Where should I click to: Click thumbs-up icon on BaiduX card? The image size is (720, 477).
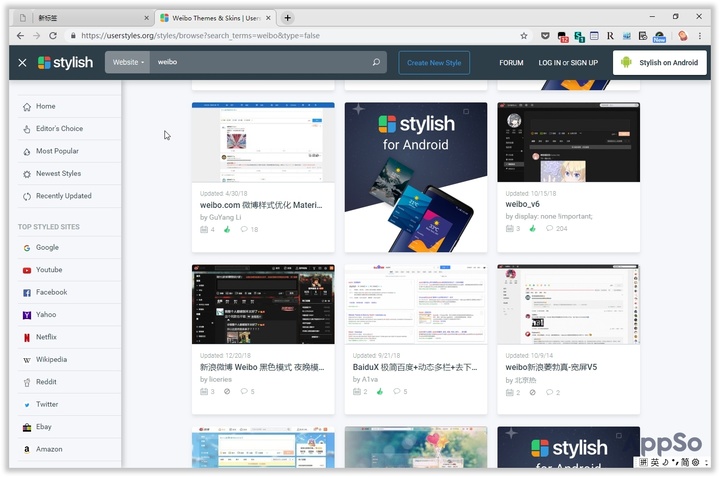click(x=379, y=392)
